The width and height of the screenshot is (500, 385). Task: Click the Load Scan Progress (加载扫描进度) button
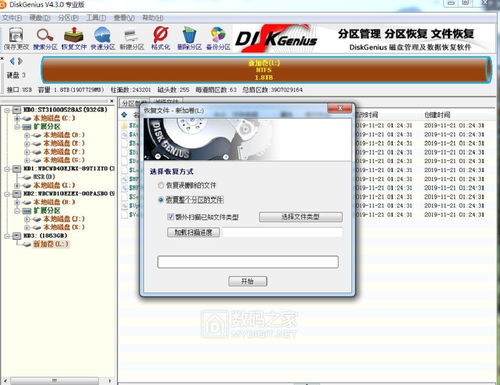pos(193,232)
